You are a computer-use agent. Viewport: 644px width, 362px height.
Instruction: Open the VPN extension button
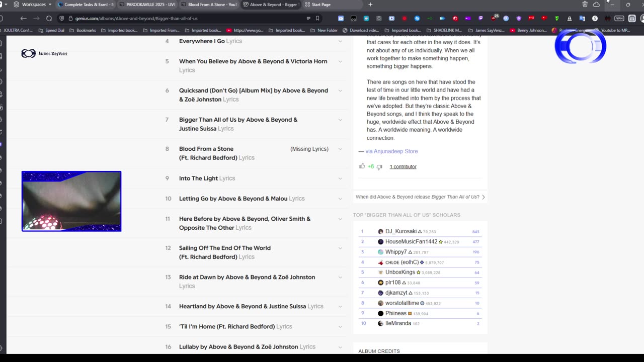point(619,18)
